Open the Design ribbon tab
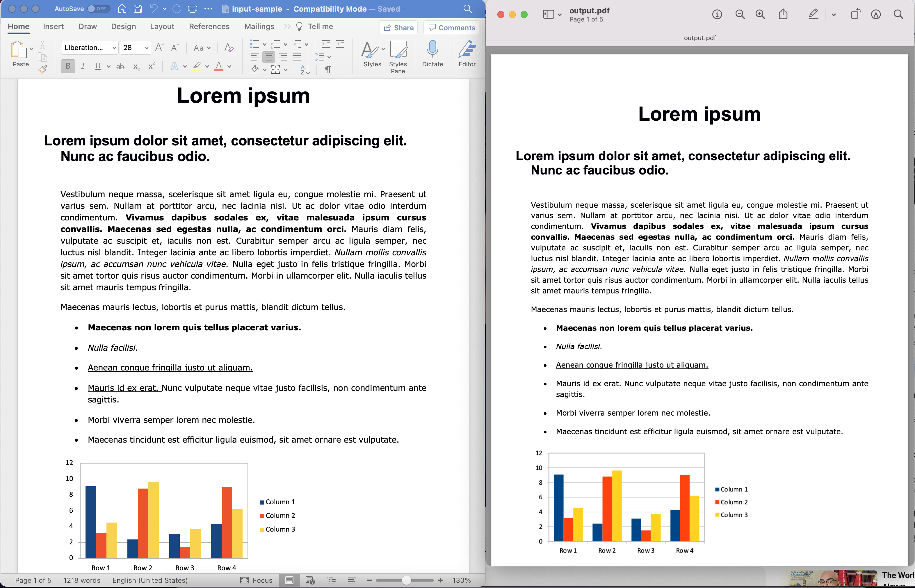This screenshot has height=588, width=915. (123, 26)
